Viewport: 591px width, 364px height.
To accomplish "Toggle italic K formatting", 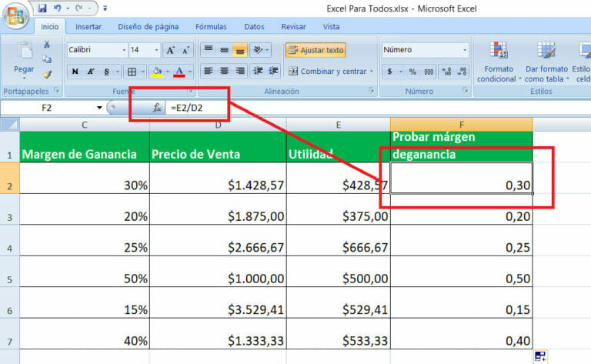I will 91,72.
